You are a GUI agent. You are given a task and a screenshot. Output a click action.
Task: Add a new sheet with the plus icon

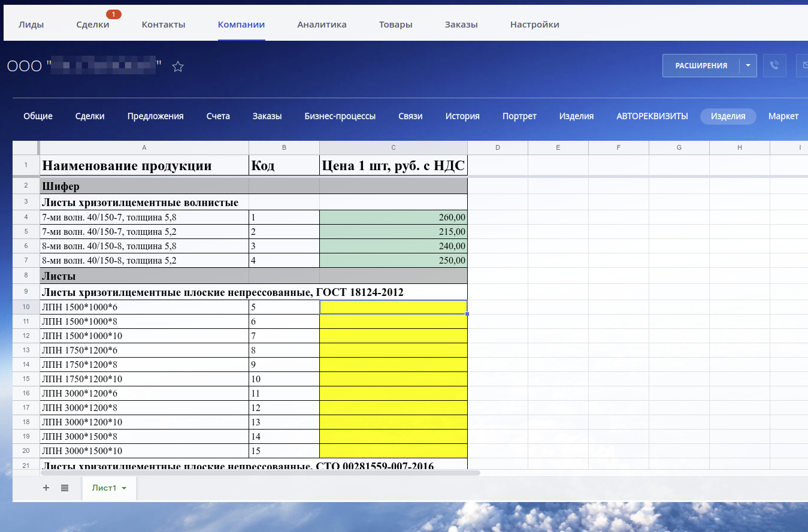click(x=46, y=488)
